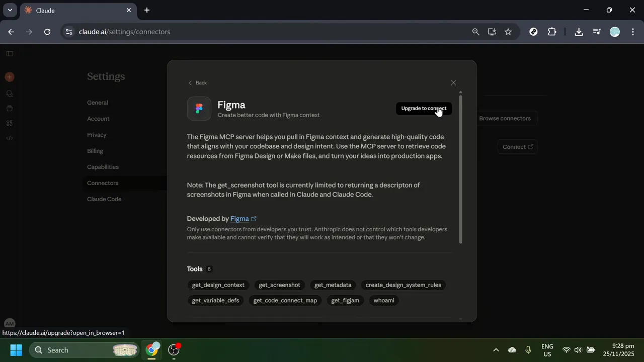Image resolution: width=644 pixels, height=362 pixels.
Task: Open zoom magnifier icon in address bar
Action: pos(475,32)
